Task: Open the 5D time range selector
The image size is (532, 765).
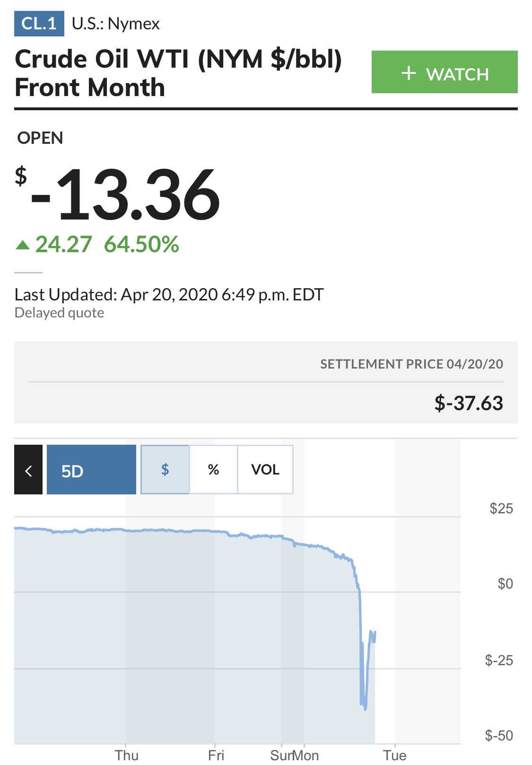Action: 91,469
